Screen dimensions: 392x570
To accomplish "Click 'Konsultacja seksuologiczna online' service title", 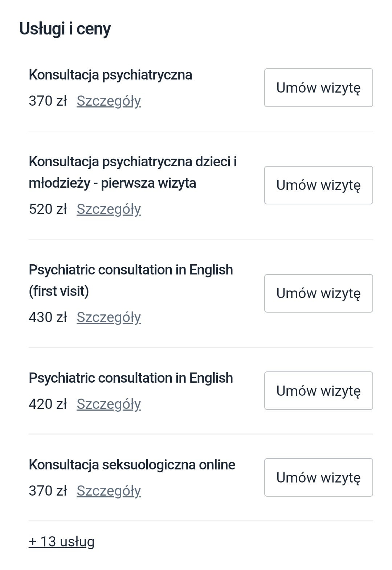I will click(x=132, y=465).
